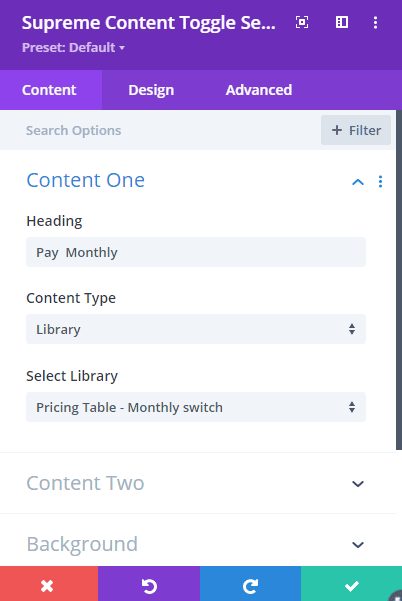The height and width of the screenshot is (601, 402).
Task: Switch to the Advanced tab
Action: click(x=259, y=90)
